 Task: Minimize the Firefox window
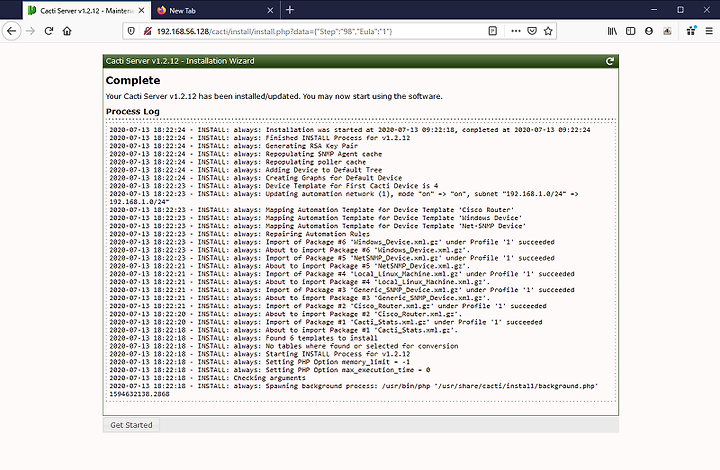pyautogui.click(x=654, y=10)
